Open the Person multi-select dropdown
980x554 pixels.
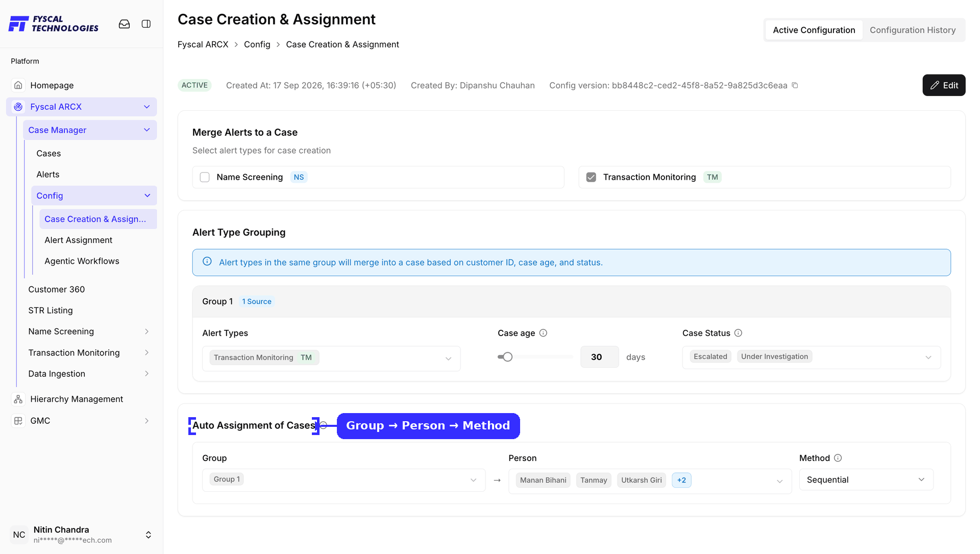(650, 481)
